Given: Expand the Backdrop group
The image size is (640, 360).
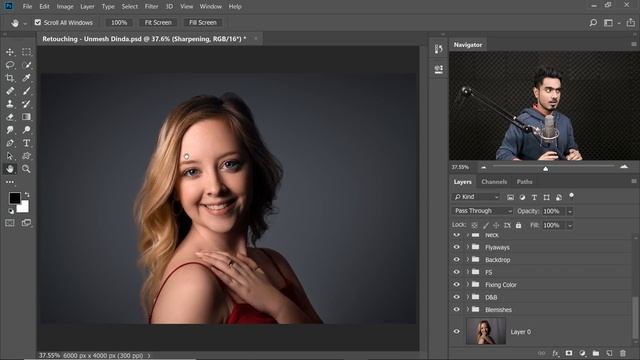Looking at the screenshot, I should point(468,260).
